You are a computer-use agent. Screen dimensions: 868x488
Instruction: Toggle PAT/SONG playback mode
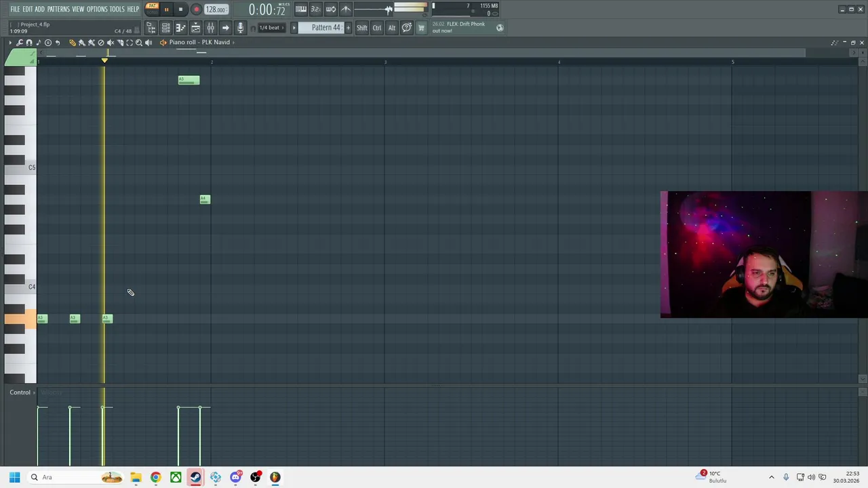(152, 9)
